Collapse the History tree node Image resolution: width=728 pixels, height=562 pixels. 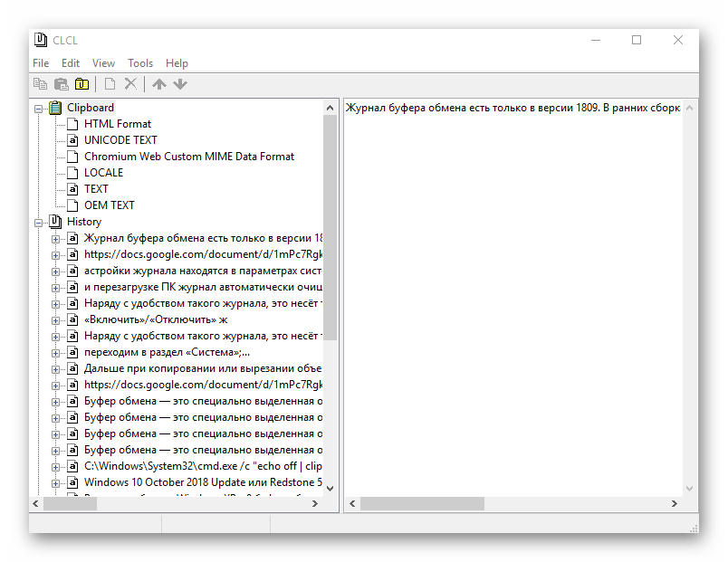tap(39, 222)
